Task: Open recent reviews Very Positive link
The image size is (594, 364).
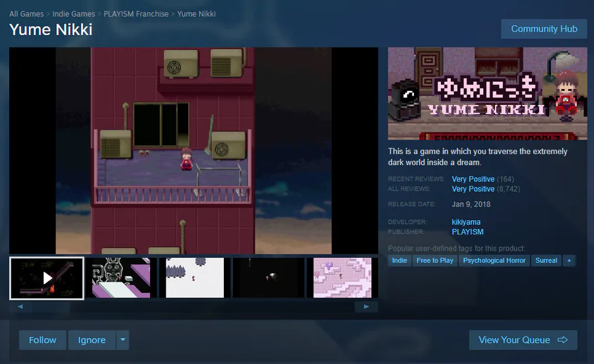Action: [x=473, y=179]
